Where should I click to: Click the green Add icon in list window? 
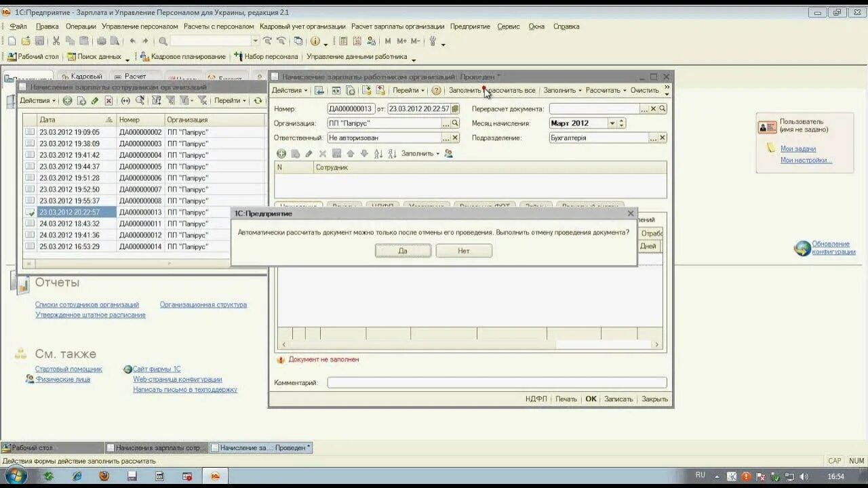(x=67, y=100)
